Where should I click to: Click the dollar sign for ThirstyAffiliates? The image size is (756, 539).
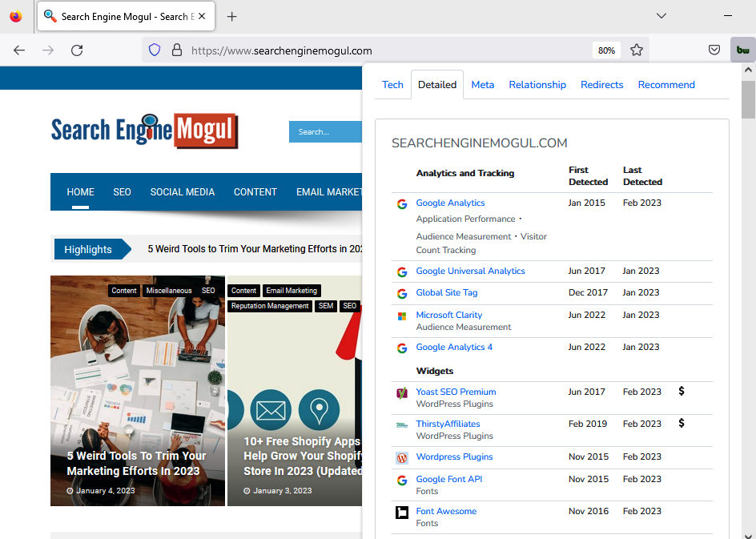[682, 423]
